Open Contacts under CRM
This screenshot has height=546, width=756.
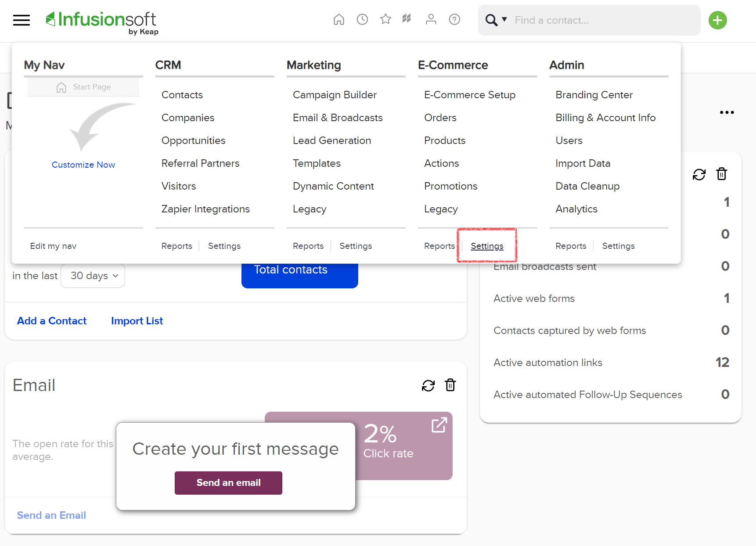coord(182,95)
